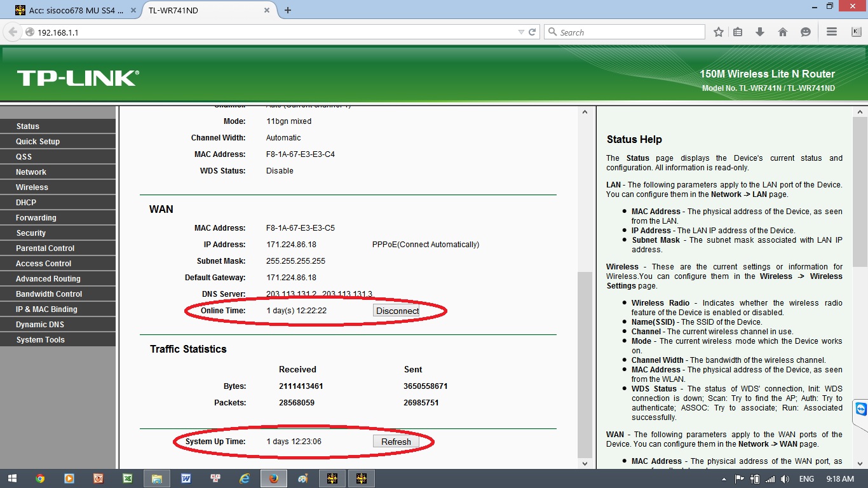Click the received bytes value 2111413461

(301, 386)
